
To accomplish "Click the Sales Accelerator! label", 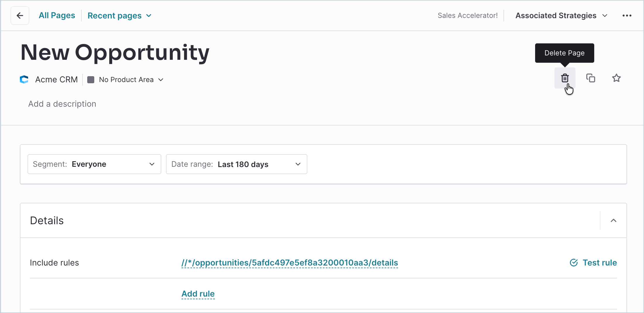I will [467, 16].
